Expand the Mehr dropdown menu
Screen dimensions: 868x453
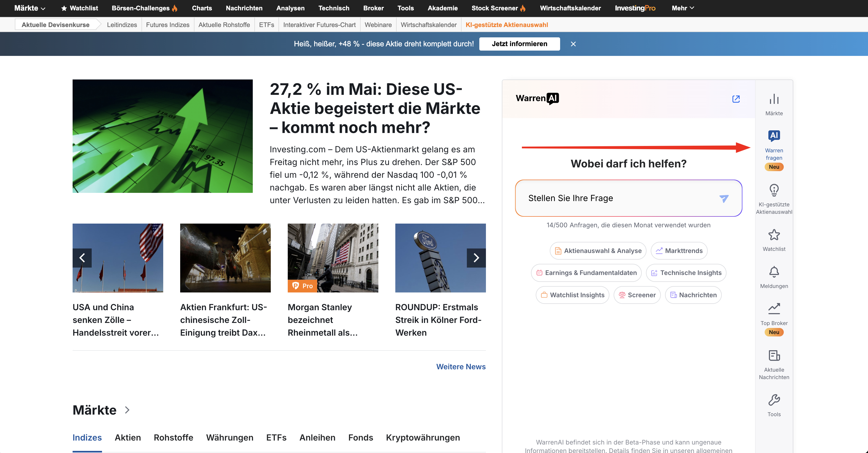[x=683, y=8]
